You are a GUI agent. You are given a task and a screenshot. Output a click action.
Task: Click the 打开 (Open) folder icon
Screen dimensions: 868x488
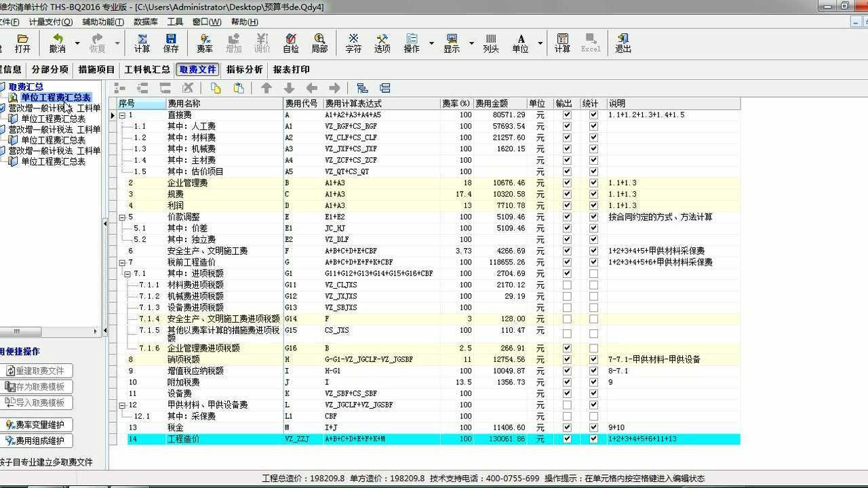[x=22, y=43]
